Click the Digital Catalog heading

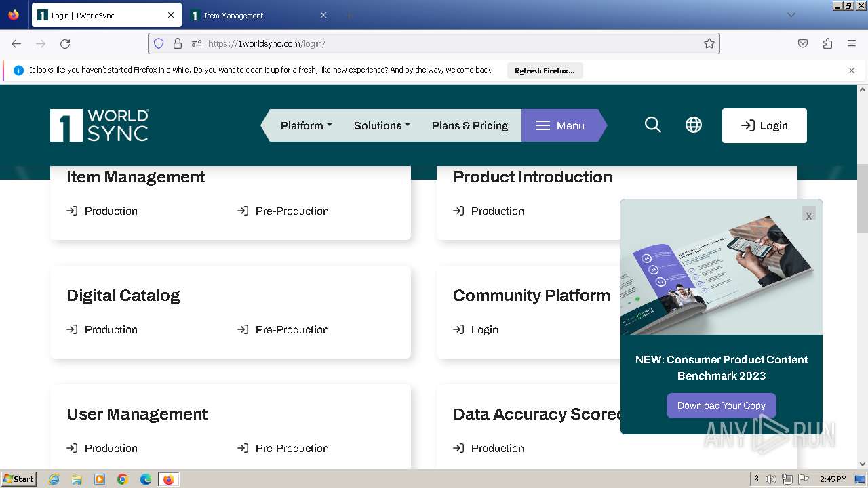tap(123, 296)
